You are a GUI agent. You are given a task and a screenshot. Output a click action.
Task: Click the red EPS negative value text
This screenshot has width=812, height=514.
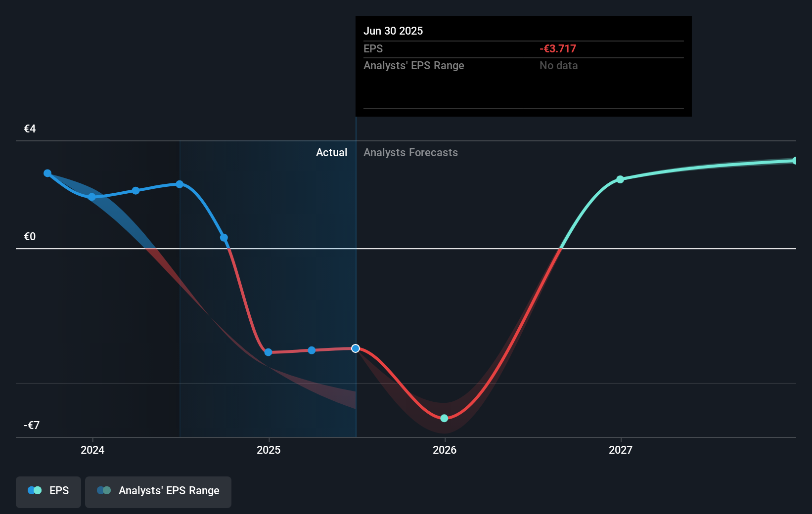coord(557,48)
